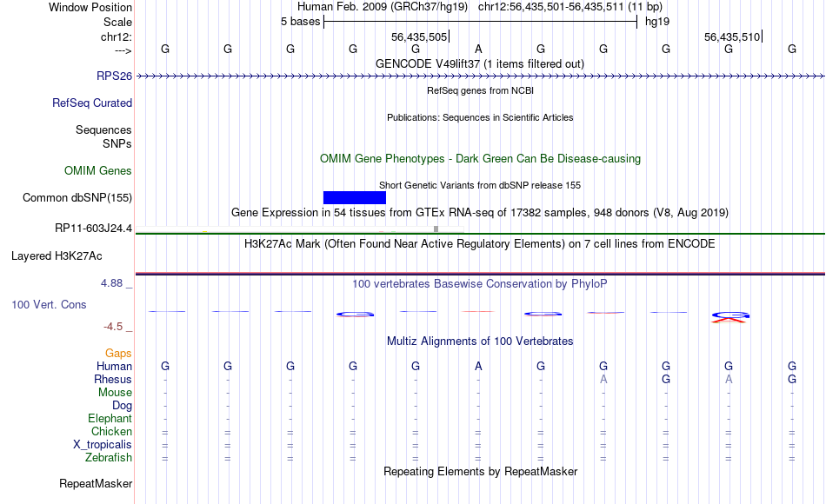
Task: Click the Human Feb. 2009 (GRCh37/hg19) text
Action: (x=383, y=7)
